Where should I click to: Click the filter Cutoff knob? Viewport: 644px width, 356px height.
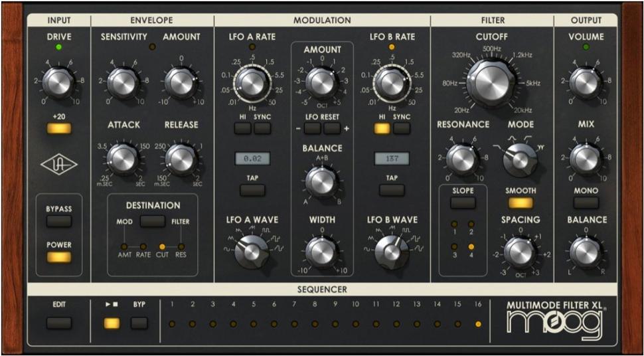coord(491,84)
